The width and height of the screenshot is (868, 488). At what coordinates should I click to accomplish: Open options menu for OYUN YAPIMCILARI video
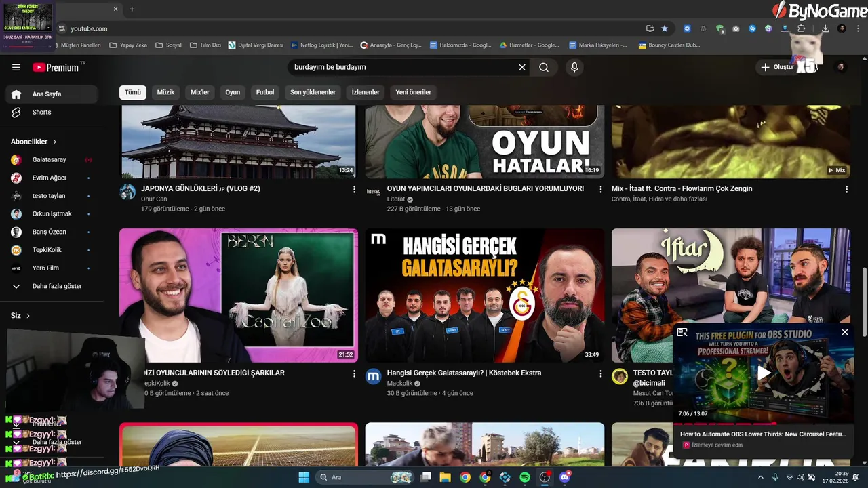(x=600, y=190)
